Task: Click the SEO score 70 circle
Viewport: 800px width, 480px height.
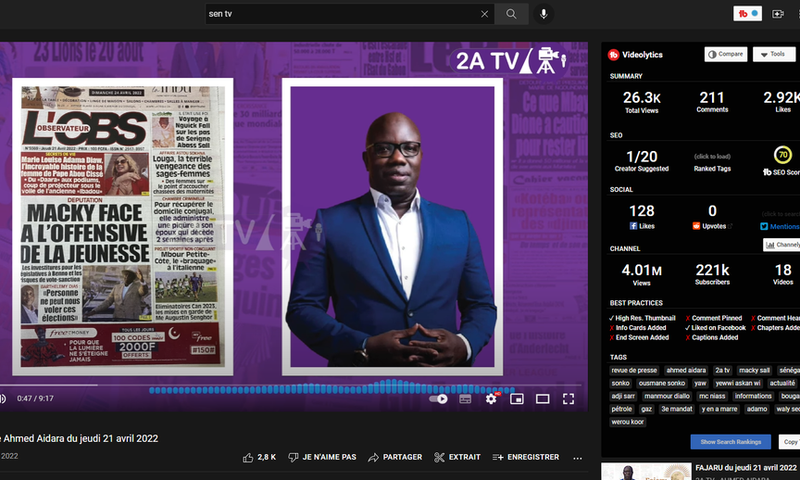Action: [783, 155]
